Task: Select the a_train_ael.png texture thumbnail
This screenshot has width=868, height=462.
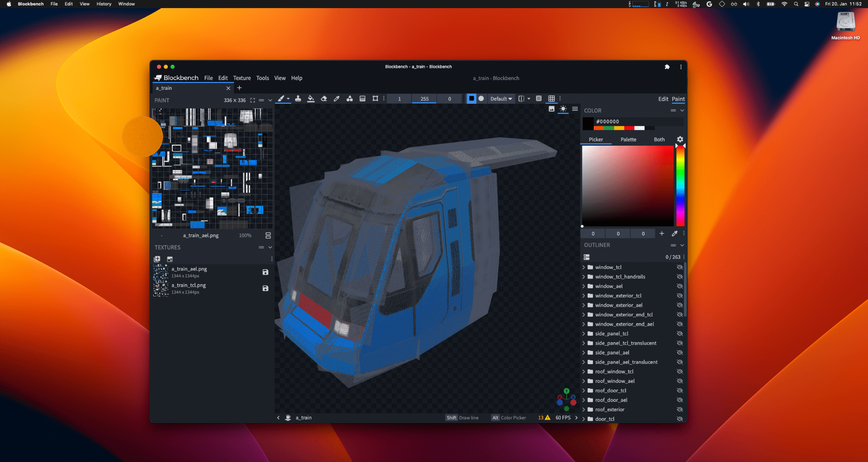Action: [161, 272]
